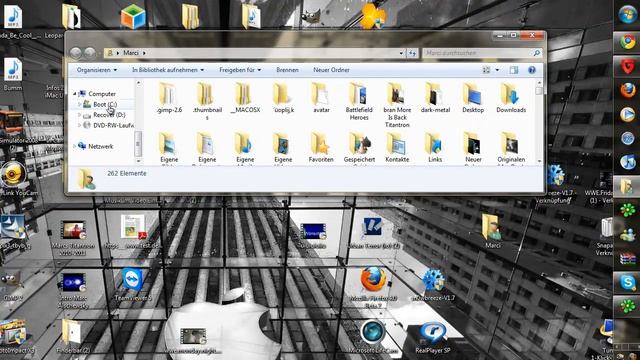Click the '262 Elemente' status text

(127, 173)
